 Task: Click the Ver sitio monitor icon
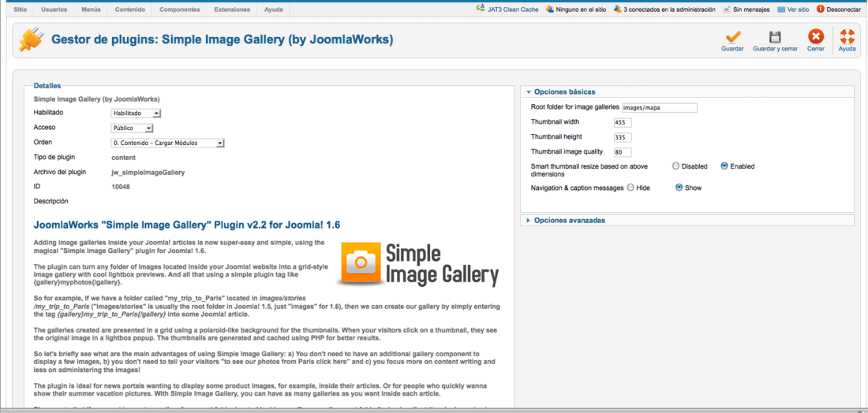pos(781,9)
